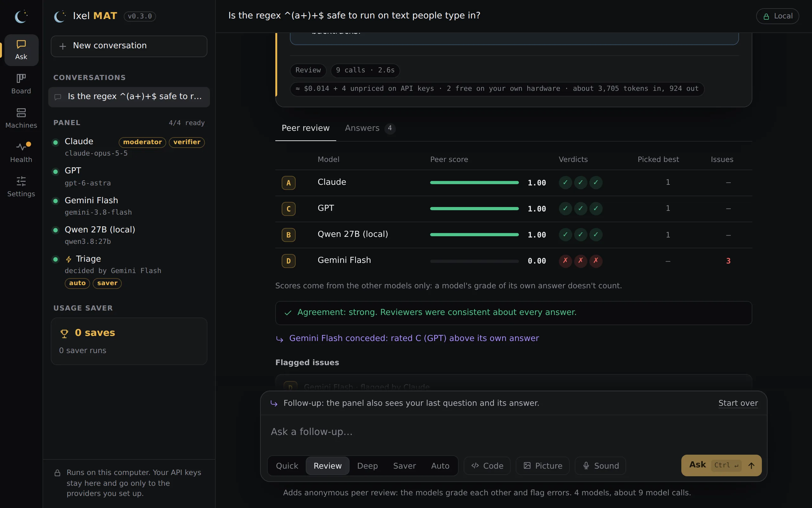Viewport: 812px width, 508px height.
Task: Click the plus icon in New conversation
Action: tap(63, 46)
